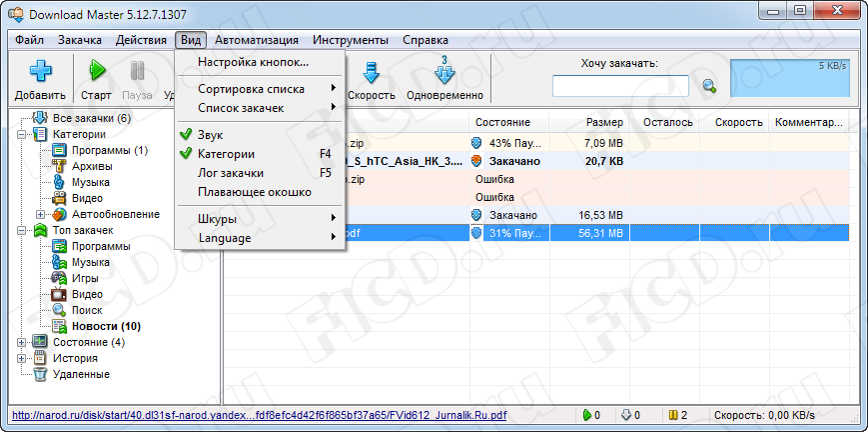868x432 pixels.
Task: Choose Настройка кнопок... menu entry
Action: [x=259, y=62]
